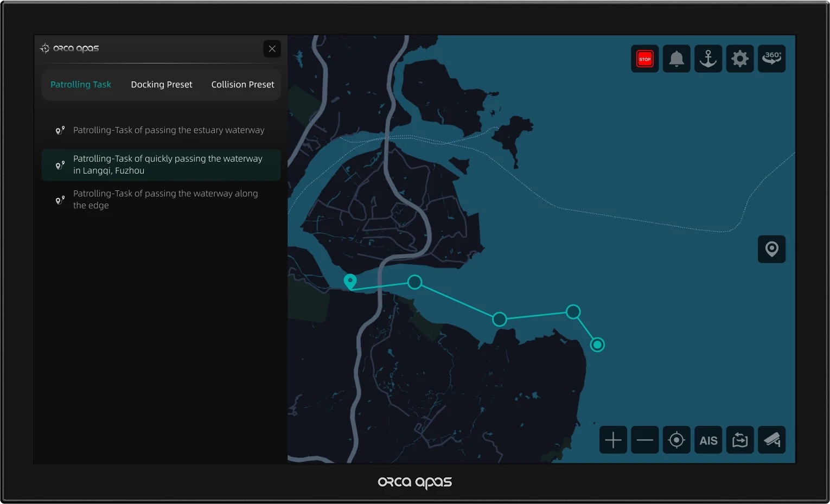Select the Langqi, Fuzhou patrolling task
The width and height of the screenshot is (830, 504).
pyautogui.click(x=161, y=165)
